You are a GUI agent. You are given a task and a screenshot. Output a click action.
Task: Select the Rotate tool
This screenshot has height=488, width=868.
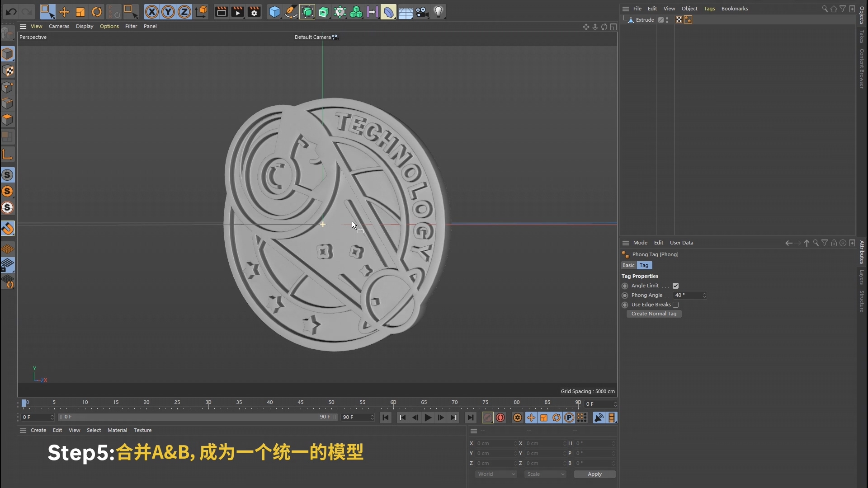click(x=97, y=12)
